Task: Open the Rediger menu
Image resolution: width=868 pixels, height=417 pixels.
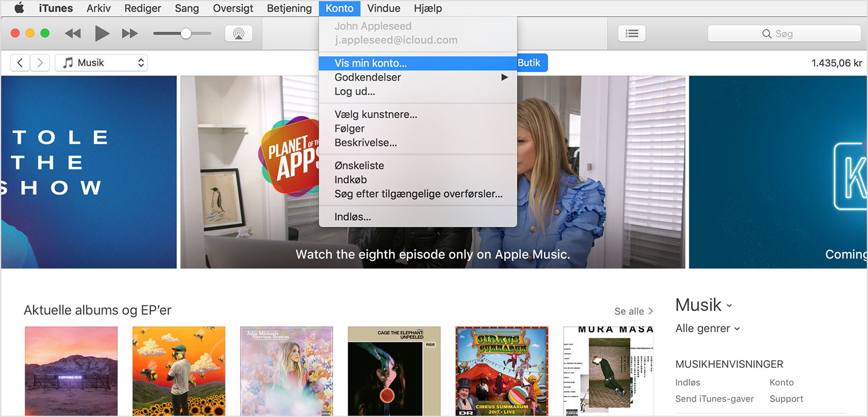Action: point(143,8)
